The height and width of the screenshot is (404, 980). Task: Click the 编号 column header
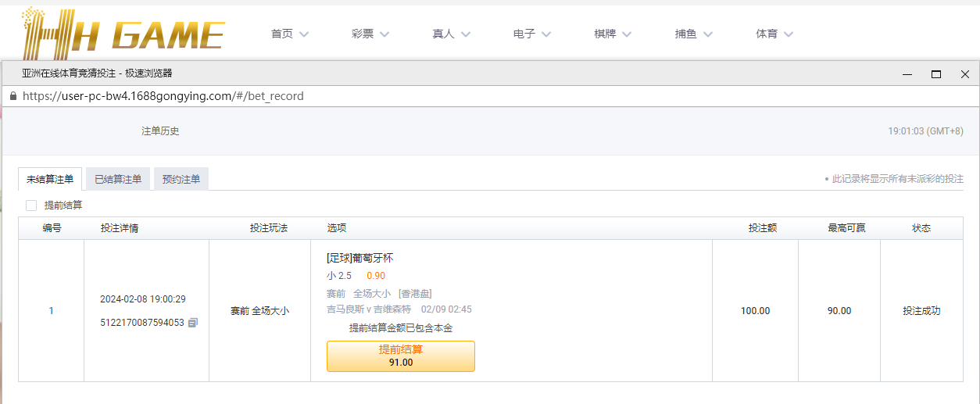point(52,228)
